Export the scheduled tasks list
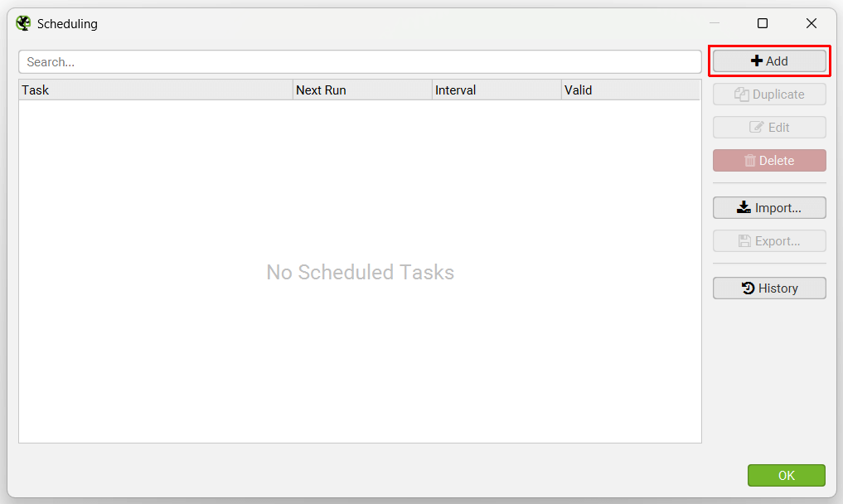This screenshot has height=504, width=843. (x=769, y=241)
